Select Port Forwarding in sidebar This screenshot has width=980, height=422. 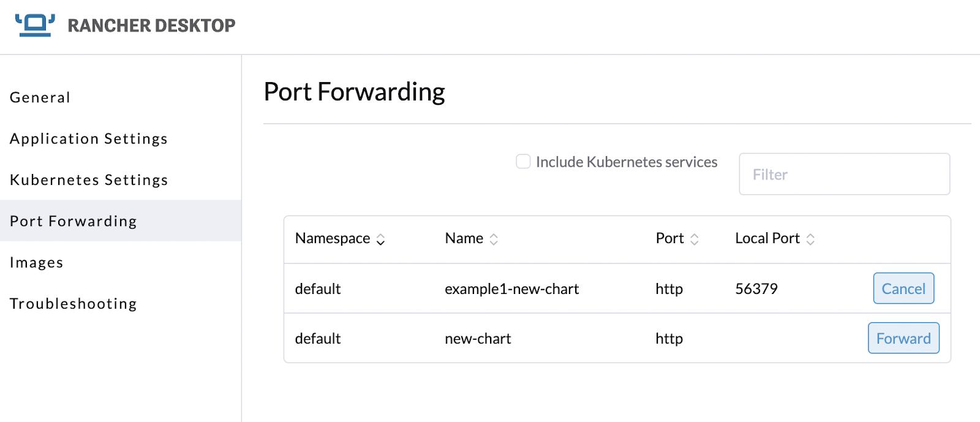coord(73,221)
